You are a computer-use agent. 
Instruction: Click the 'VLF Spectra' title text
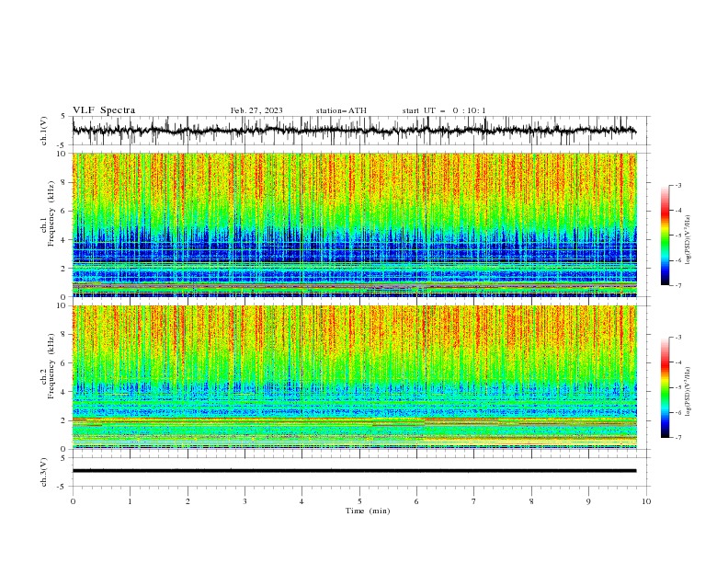coord(104,110)
